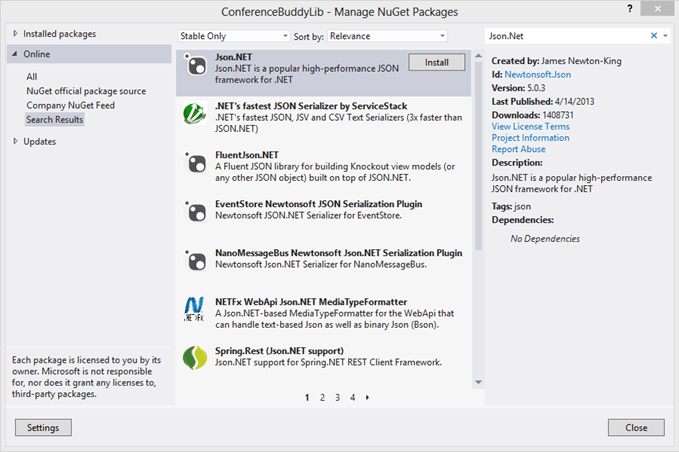Click the NanoMessageBus plugin package icon
The width and height of the screenshot is (679, 452).
tap(195, 261)
